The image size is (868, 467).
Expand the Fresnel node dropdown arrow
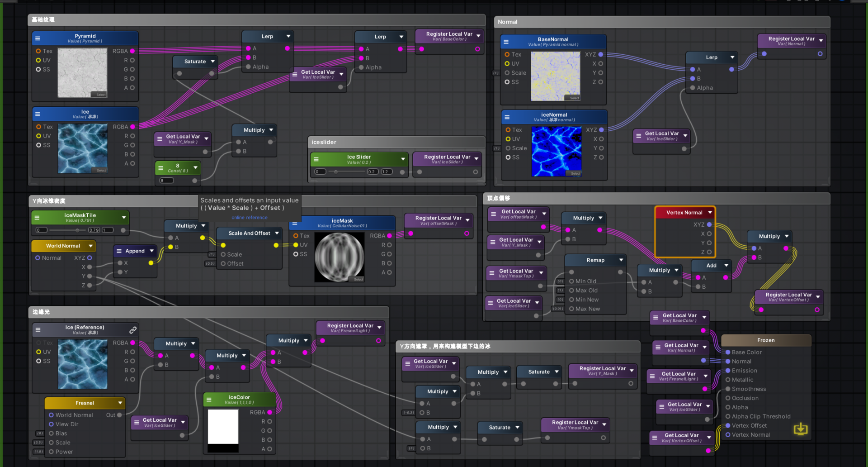point(120,403)
